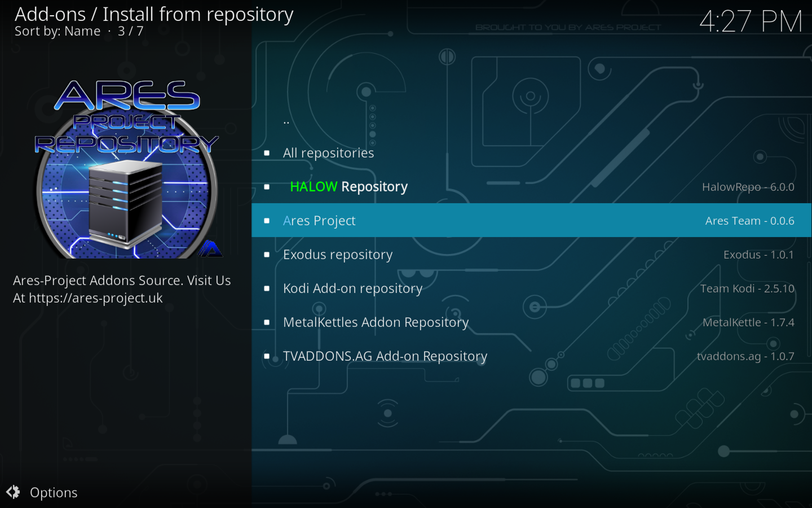The width and height of the screenshot is (812, 508).
Task: Click bullet icon beside Kodi Add-on repository
Action: (267, 289)
